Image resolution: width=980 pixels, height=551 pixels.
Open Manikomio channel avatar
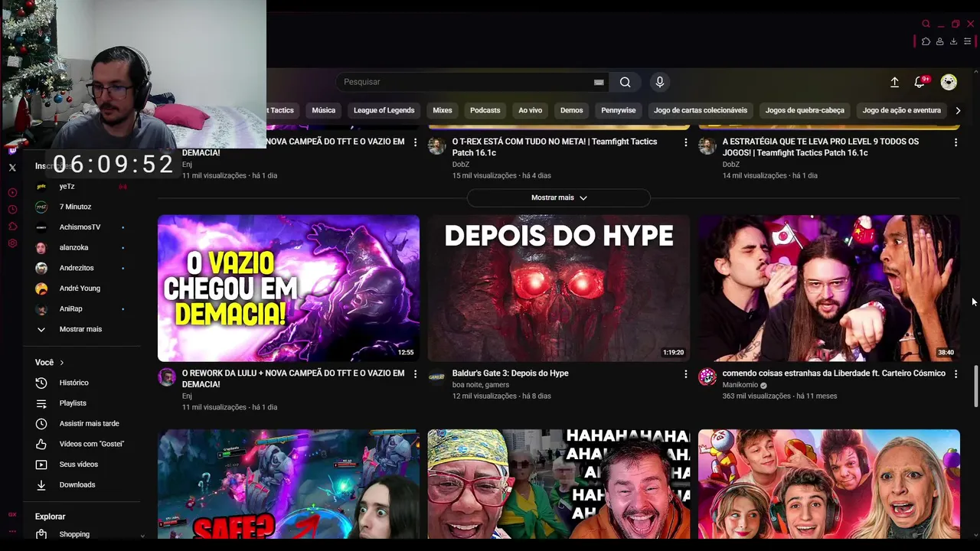click(707, 377)
